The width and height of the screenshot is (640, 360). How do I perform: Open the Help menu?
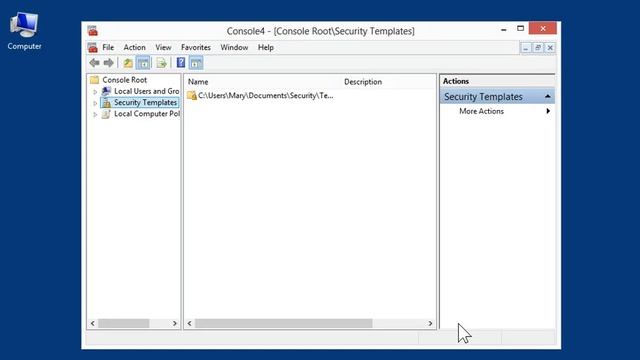(x=265, y=47)
